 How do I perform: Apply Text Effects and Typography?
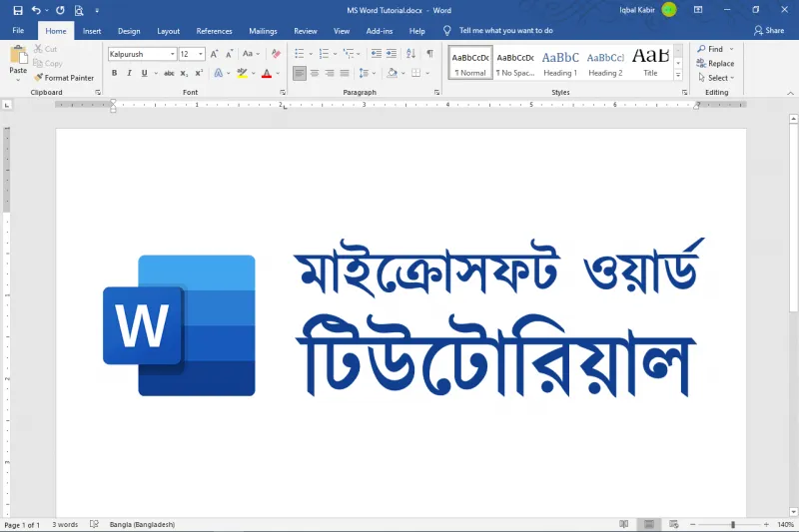coord(218,73)
